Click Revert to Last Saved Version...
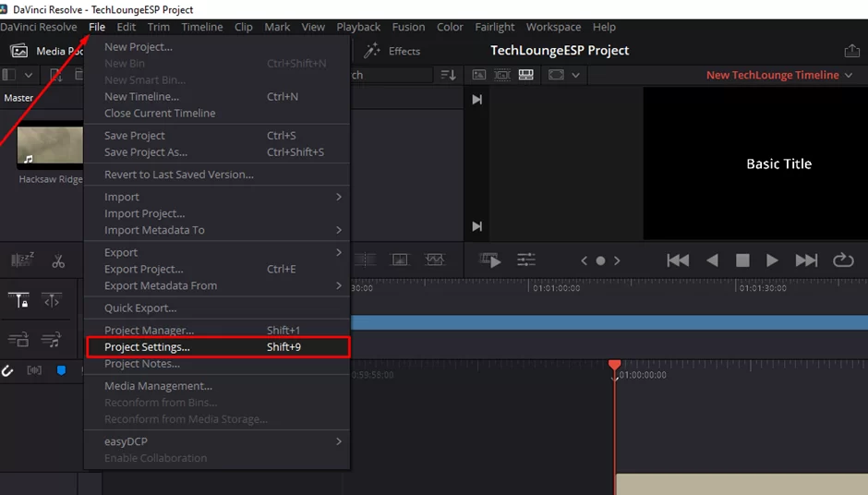This screenshot has height=495, width=868. pos(217,175)
